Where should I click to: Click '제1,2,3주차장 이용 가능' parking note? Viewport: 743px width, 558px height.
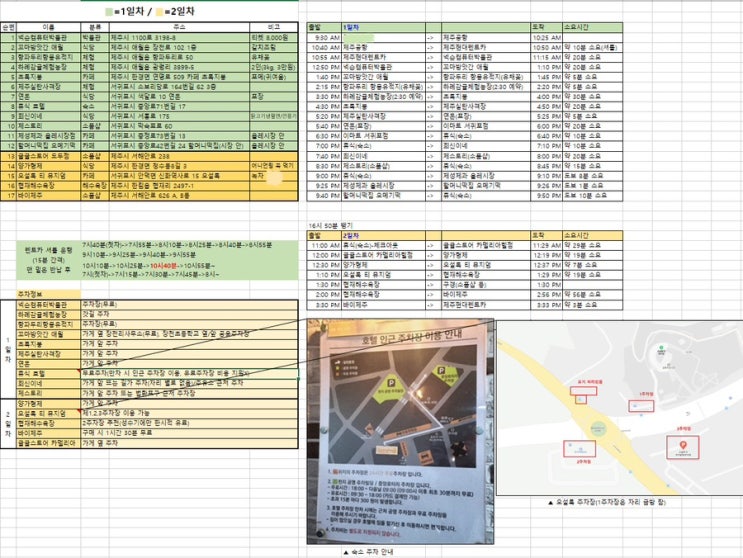click(x=190, y=413)
